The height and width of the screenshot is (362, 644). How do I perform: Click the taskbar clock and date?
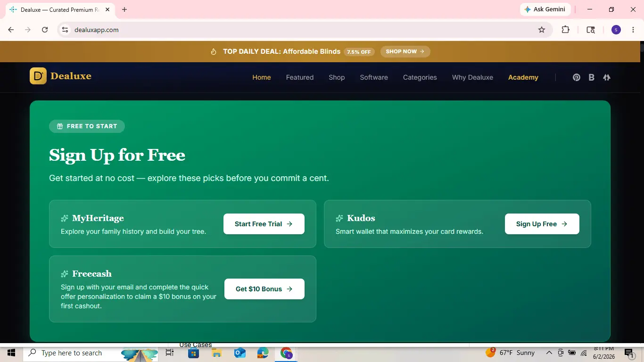(604, 353)
